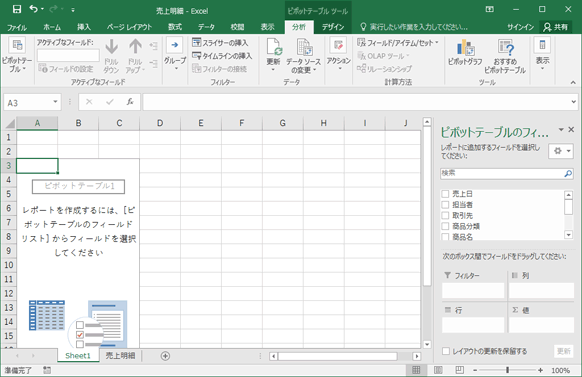Screen dimensions: 582x377
Task: Check the 取引先 field
Action: (445, 215)
